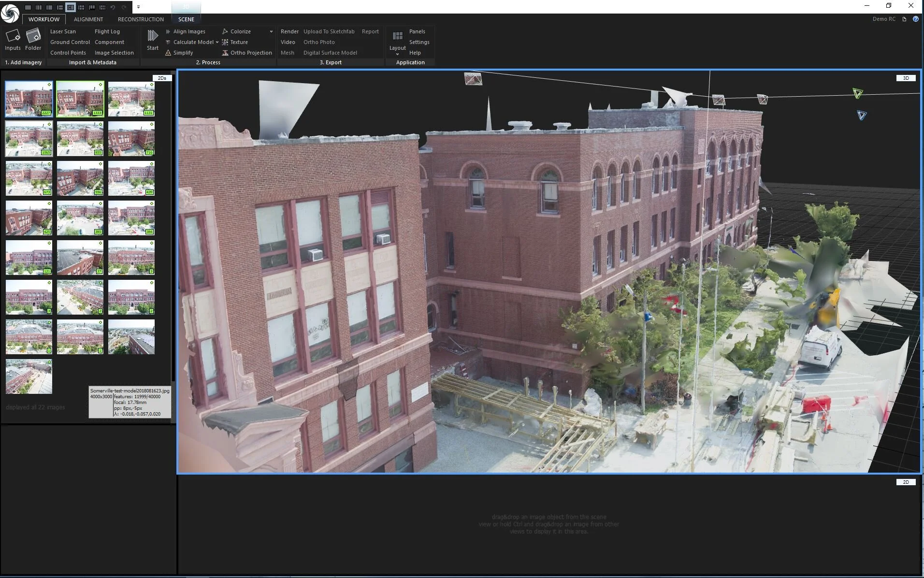Screen dimensions: 924x578
Task: Select the last thumbnail in the bottom row
Action: (29, 376)
